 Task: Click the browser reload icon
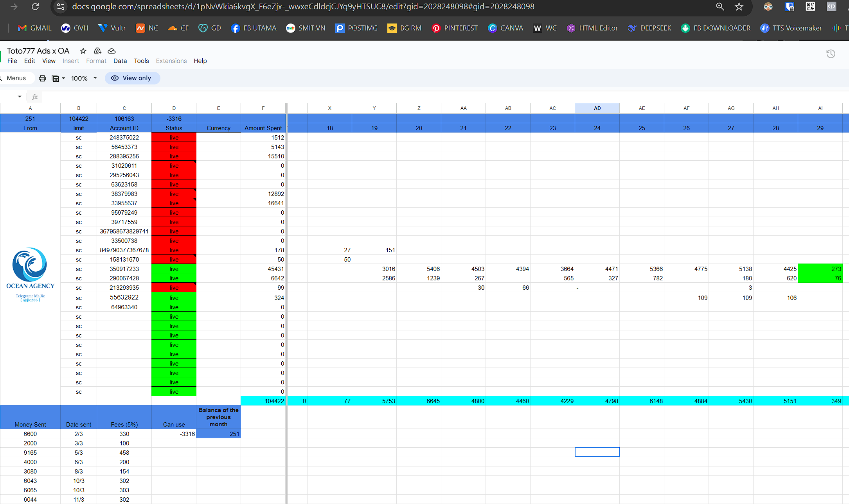[x=35, y=7]
